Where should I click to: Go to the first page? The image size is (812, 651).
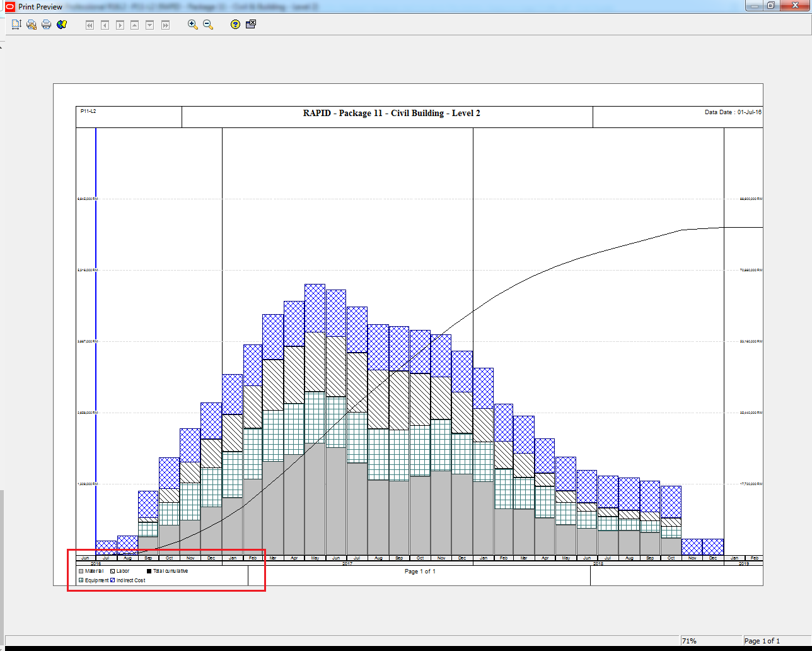90,25
